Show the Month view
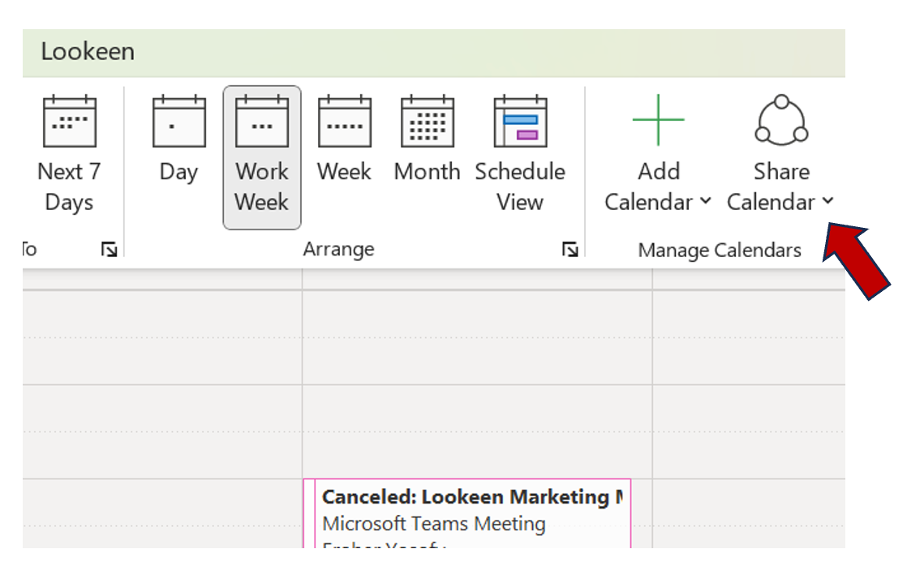Image resolution: width=908 pixels, height=580 pixels. 427,123
